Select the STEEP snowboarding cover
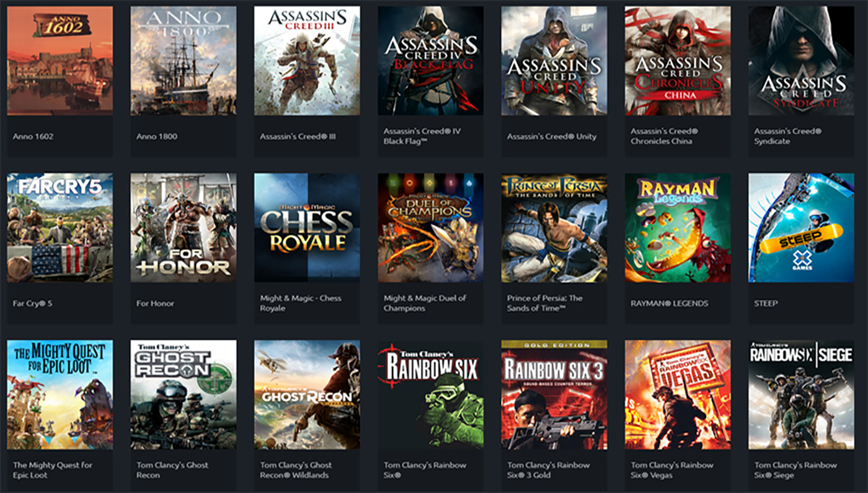This screenshot has height=493, width=868. (801, 228)
